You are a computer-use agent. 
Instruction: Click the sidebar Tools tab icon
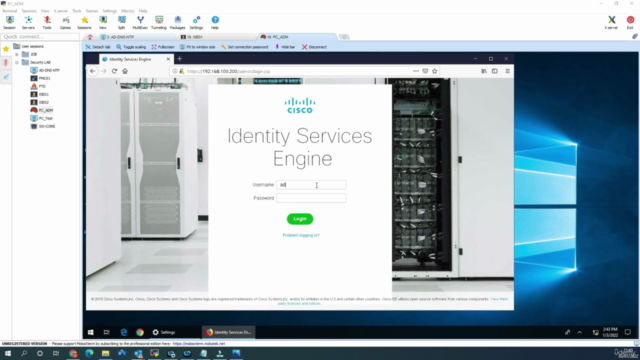(6, 62)
